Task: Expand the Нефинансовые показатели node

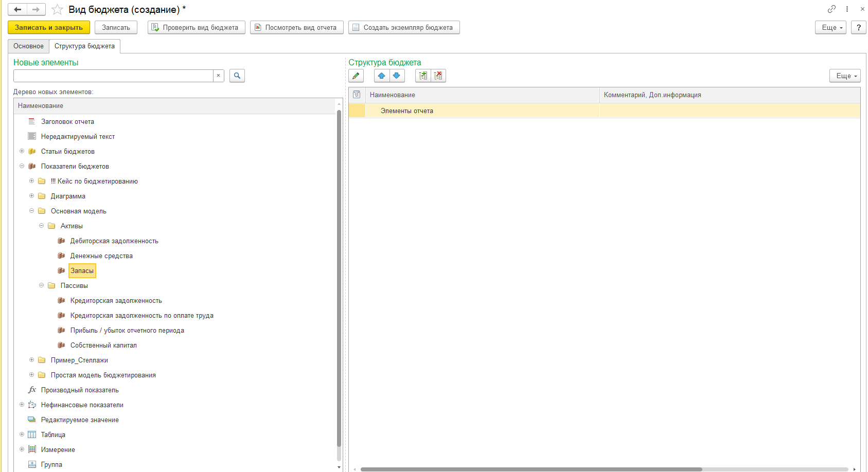Action: click(x=22, y=405)
